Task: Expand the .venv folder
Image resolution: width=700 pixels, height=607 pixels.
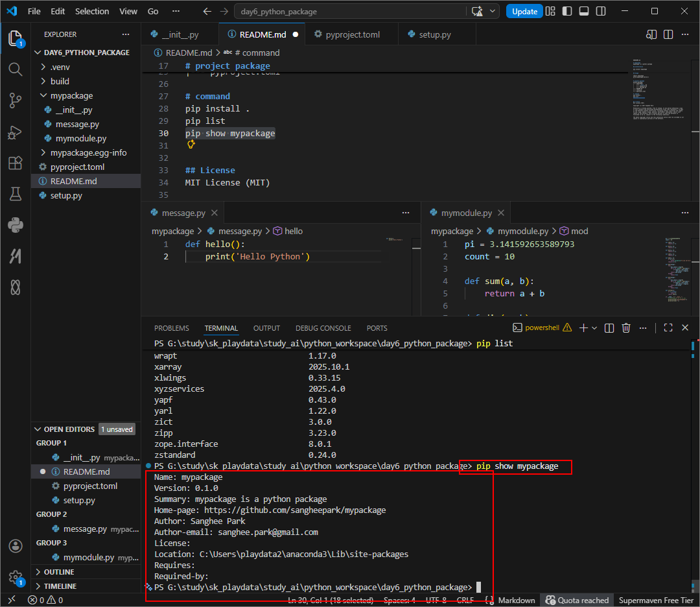Action: (86, 67)
